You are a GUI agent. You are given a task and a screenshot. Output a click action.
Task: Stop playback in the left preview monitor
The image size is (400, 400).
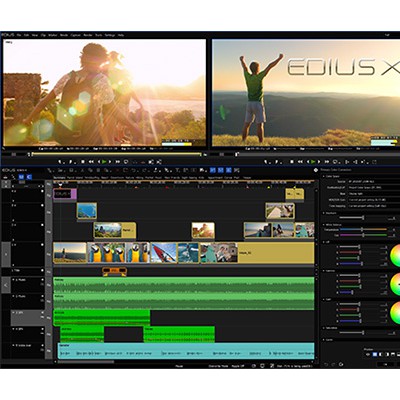click(83, 162)
